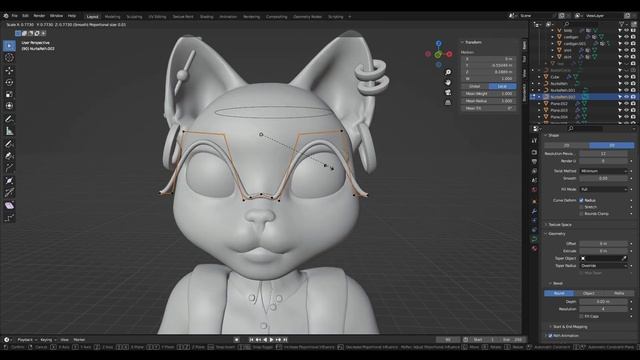Click the play animation button

click(271, 340)
